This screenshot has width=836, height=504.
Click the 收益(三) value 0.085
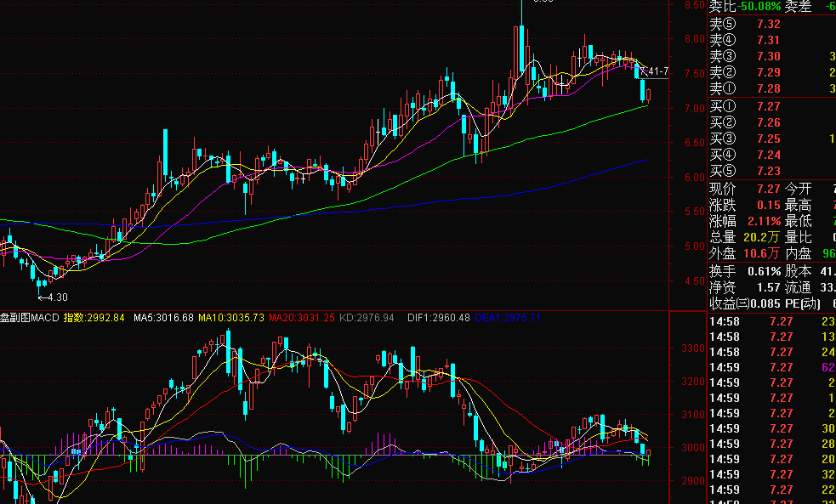coord(765,304)
